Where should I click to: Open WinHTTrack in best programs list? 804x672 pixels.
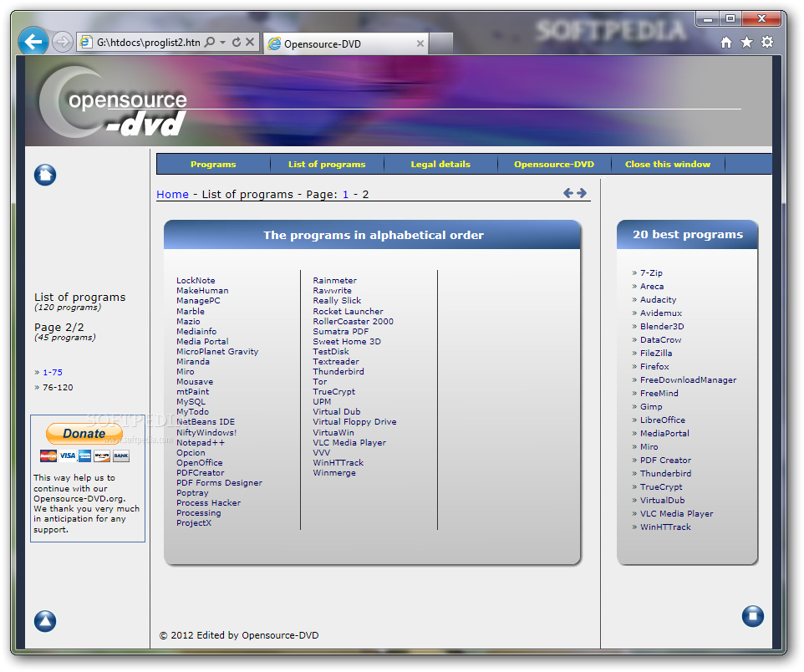(665, 527)
